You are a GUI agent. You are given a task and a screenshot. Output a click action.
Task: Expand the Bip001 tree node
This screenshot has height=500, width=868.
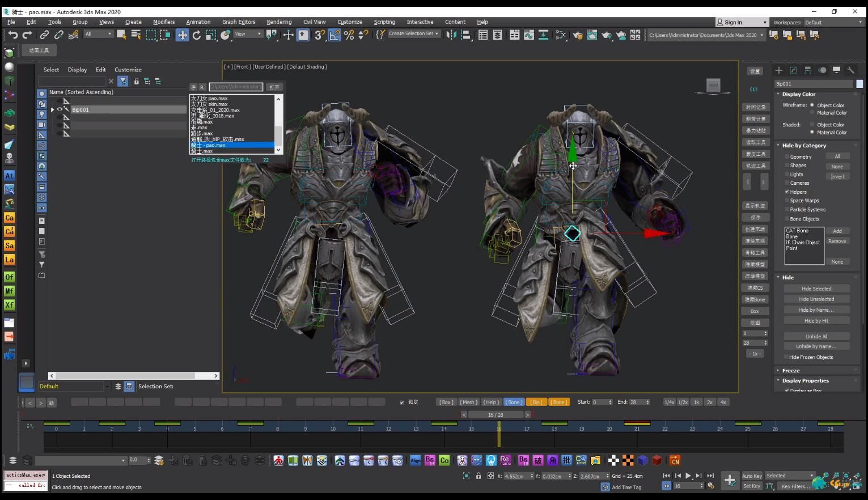coord(52,109)
